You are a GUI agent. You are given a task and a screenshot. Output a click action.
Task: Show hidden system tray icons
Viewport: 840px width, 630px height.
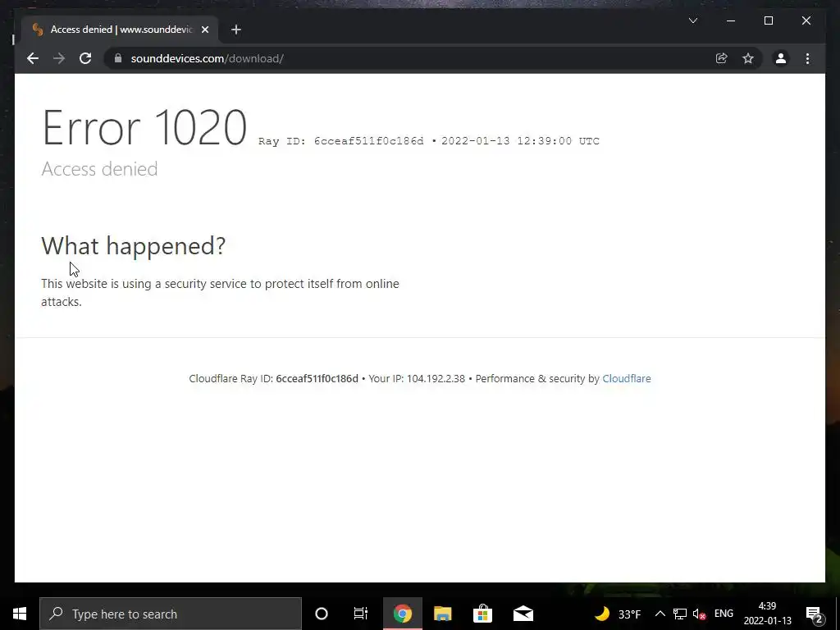(x=660, y=614)
